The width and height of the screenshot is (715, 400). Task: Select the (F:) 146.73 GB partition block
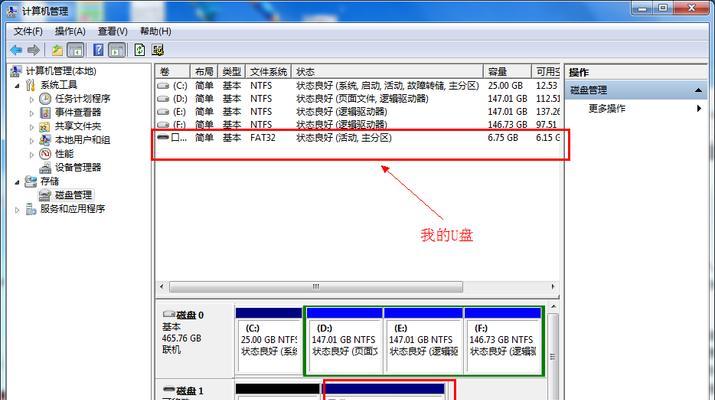pyautogui.click(x=503, y=340)
